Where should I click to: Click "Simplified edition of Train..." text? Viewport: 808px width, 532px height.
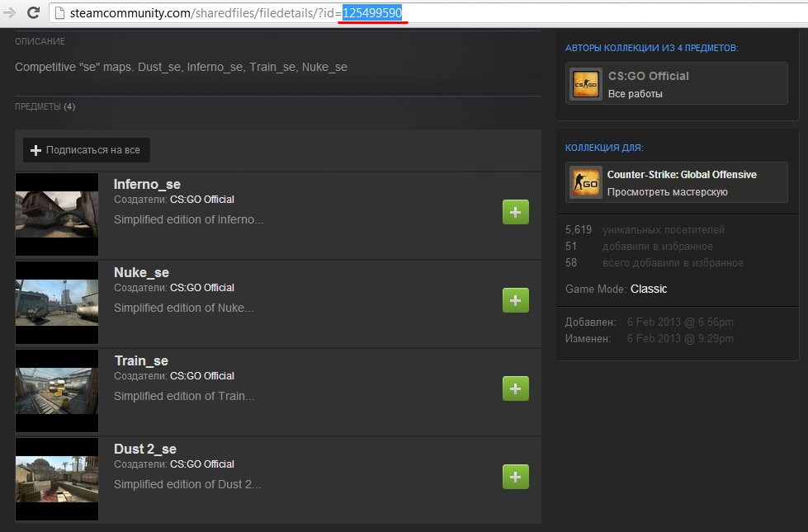coord(184,396)
